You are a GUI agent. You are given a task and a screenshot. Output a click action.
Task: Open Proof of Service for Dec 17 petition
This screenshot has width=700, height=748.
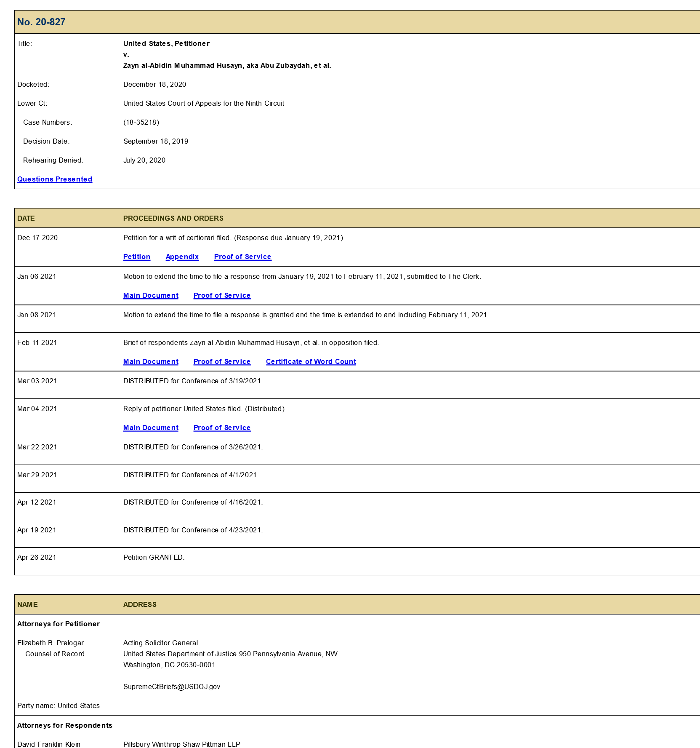[x=243, y=256]
